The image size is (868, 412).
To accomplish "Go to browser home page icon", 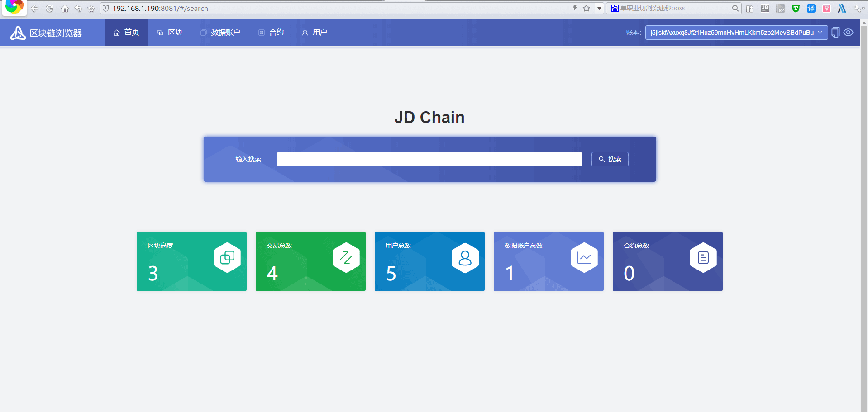I will click(65, 8).
